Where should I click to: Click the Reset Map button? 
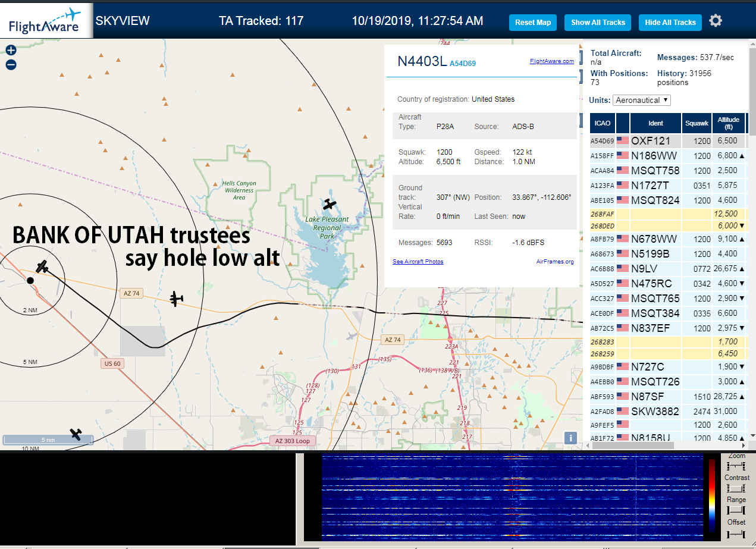533,23
